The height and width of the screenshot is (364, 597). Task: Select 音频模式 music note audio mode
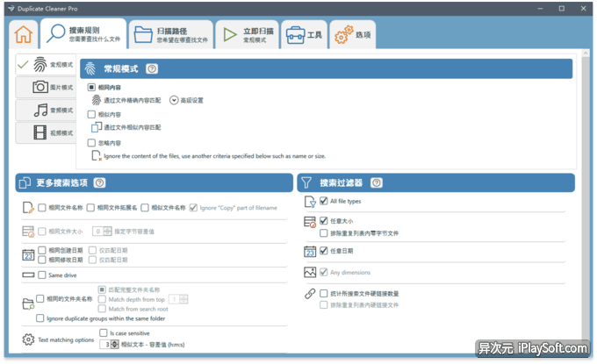(x=46, y=111)
